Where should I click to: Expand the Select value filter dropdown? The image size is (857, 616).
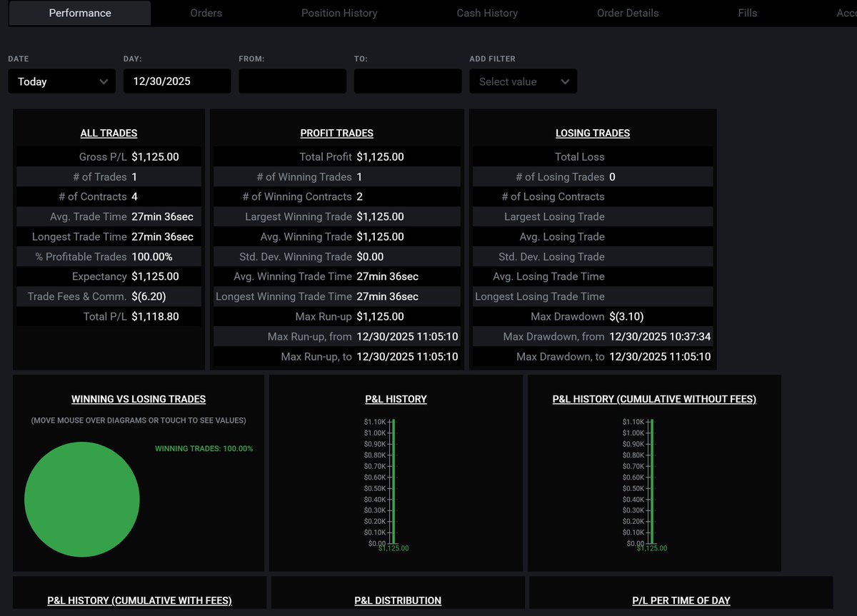pyautogui.click(x=523, y=81)
